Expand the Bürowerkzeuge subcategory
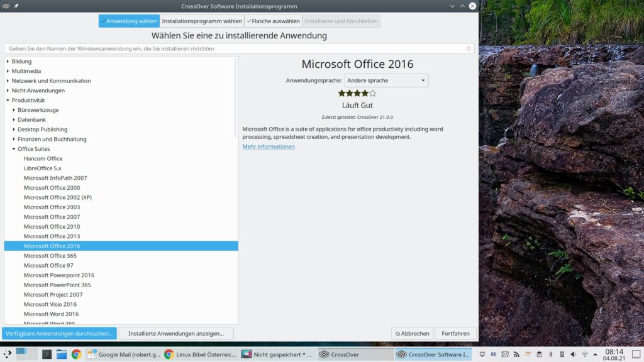The width and height of the screenshot is (644, 362). 14,110
